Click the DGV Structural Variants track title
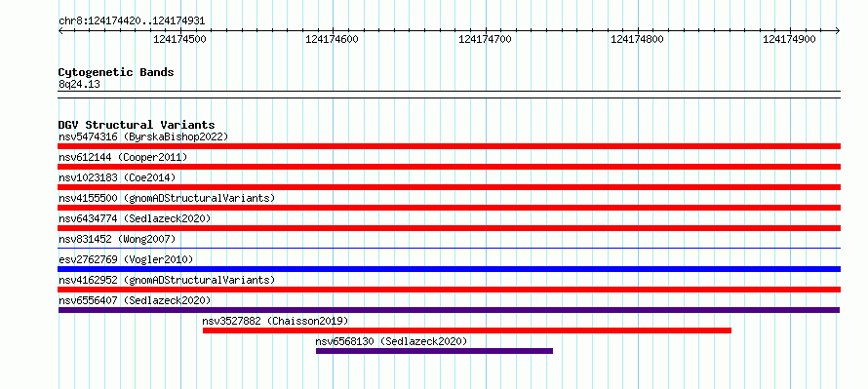The height and width of the screenshot is (389, 868). (x=137, y=125)
